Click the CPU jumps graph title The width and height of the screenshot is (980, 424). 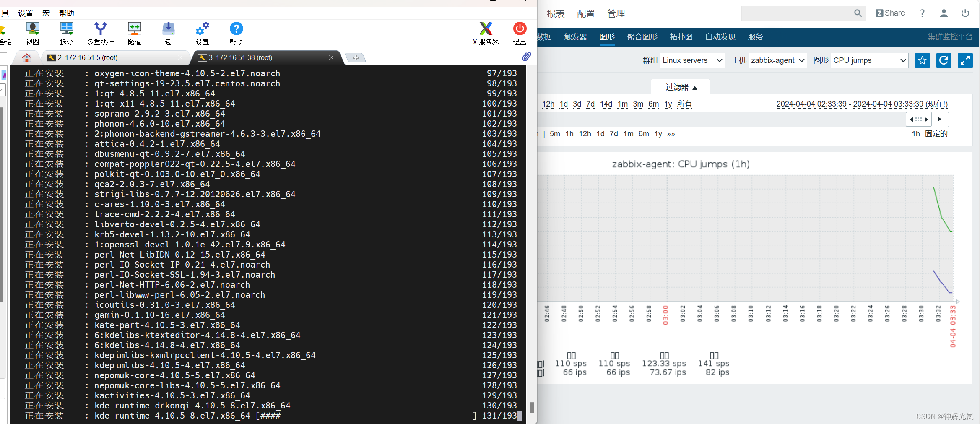pyautogui.click(x=681, y=164)
